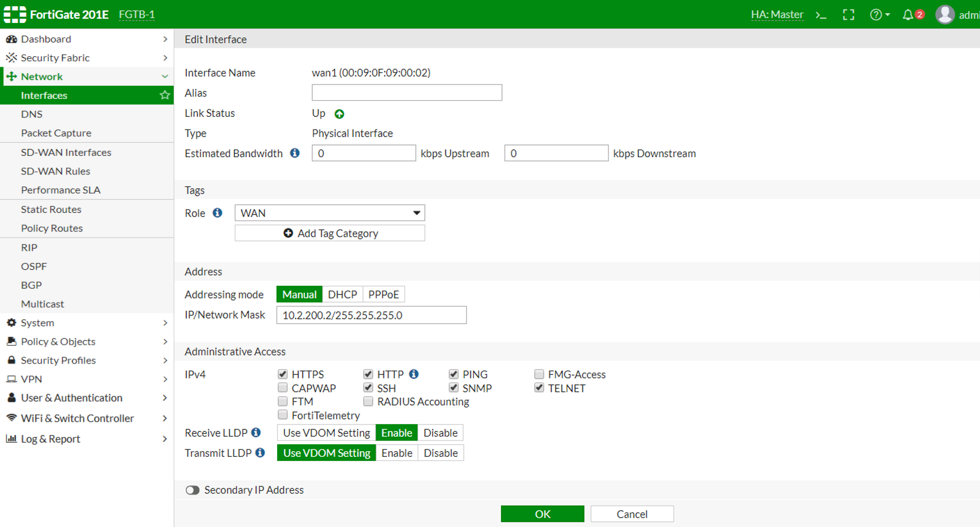
Task: Set Receive LLDP to Disable
Action: click(441, 433)
